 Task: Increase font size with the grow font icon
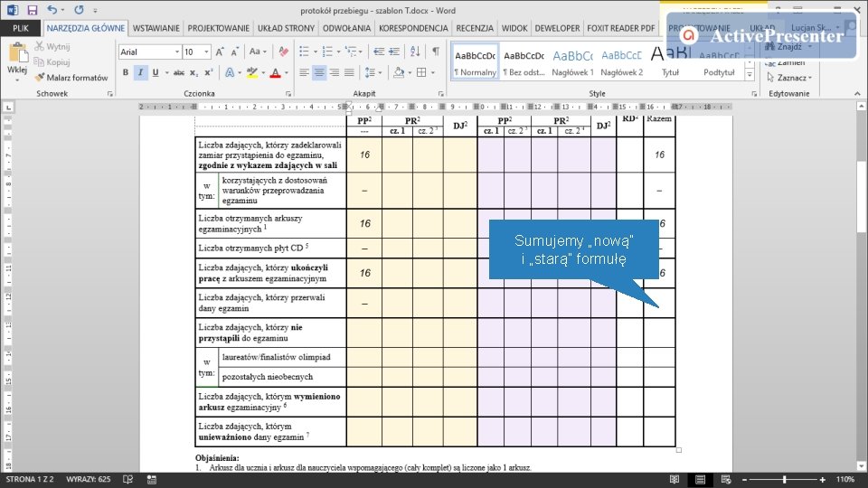coord(220,52)
